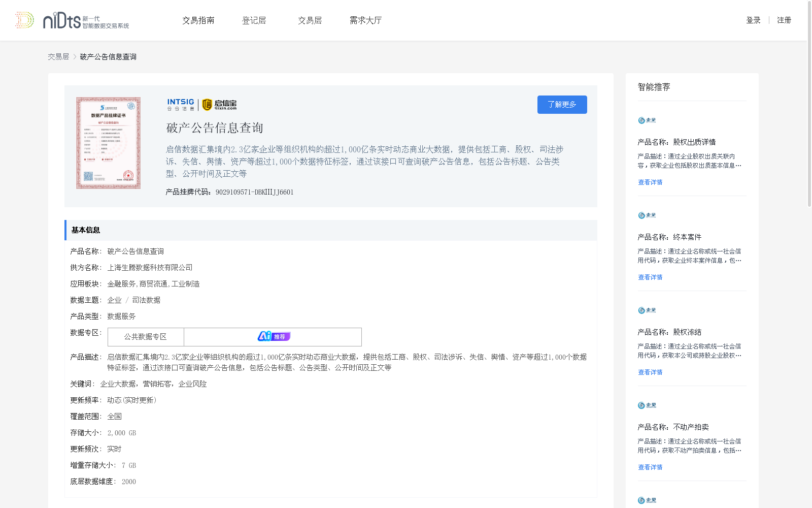Click provider logo above 股权冻结
The width and height of the screenshot is (812, 508).
pos(647,310)
